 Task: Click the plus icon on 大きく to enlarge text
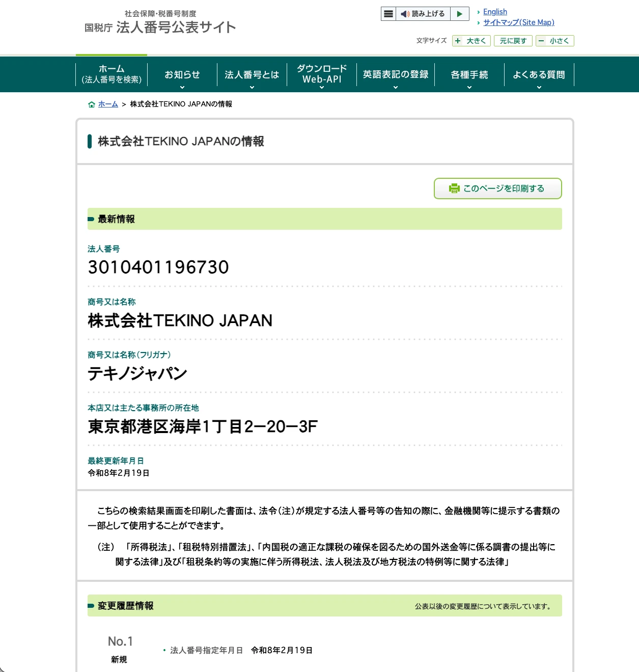coord(458,41)
